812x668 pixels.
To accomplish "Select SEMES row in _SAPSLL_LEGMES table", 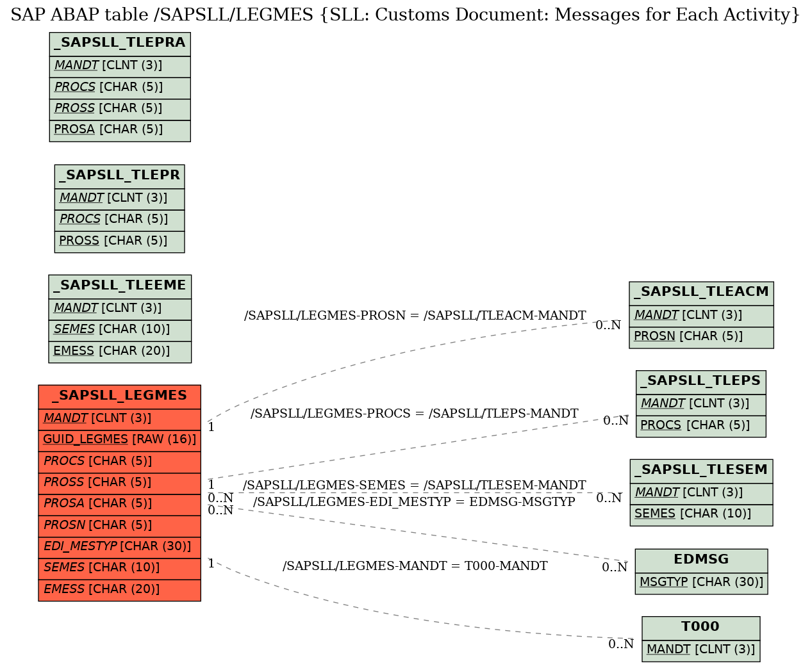I will click(x=120, y=569).
